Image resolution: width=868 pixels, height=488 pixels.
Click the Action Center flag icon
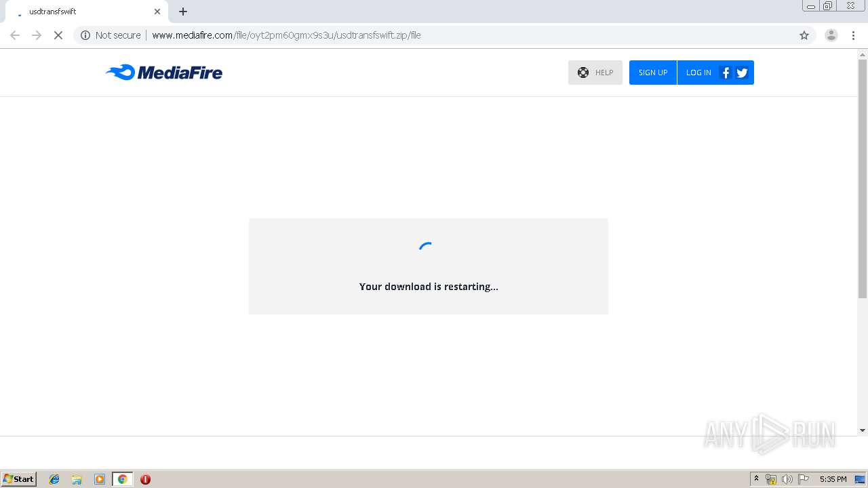click(804, 479)
